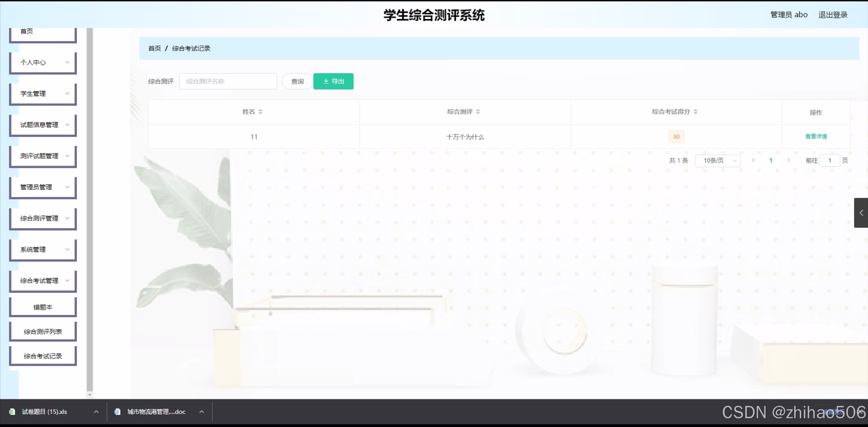Screen dimensions: 868x427
Task: Sort by 综合测评 column arrows
Action: [478, 112]
